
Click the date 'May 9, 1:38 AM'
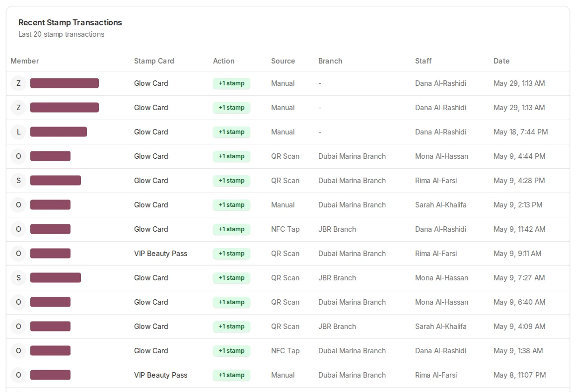(518, 350)
